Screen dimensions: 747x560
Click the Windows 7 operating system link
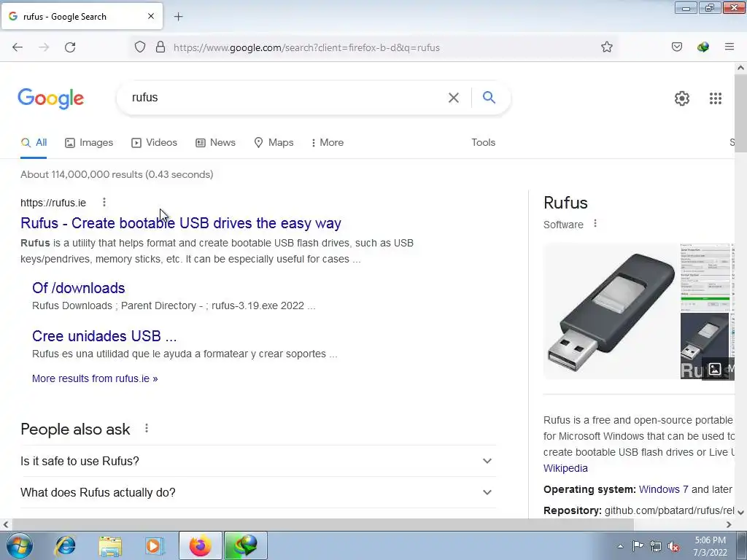click(663, 489)
